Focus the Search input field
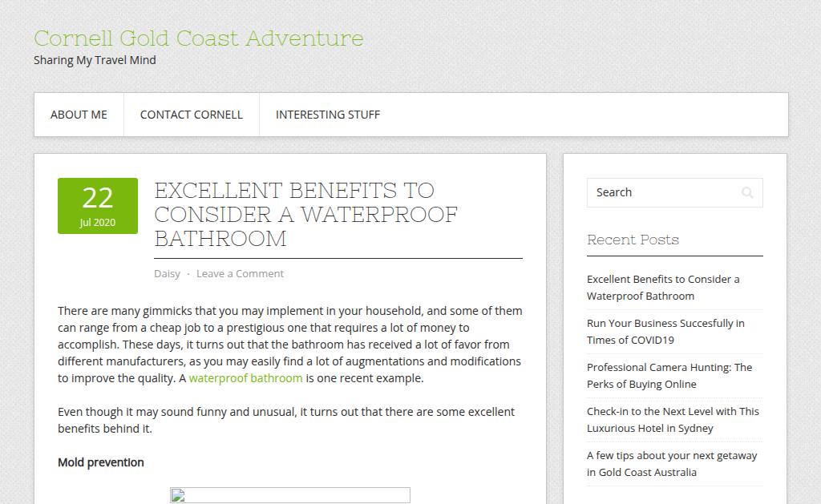The width and height of the screenshot is (821, 504). point(674,192)
